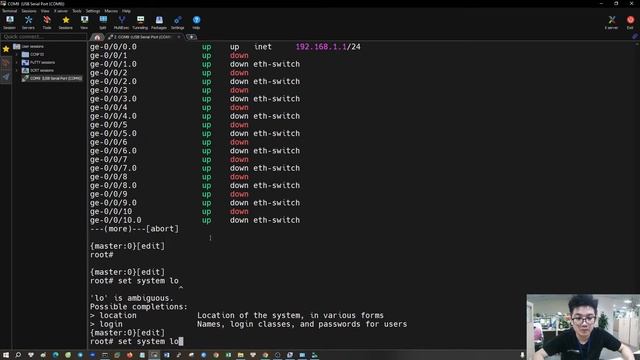640x360 pixels.
Task: Activate the Split toolbar button
Action: 103,22
